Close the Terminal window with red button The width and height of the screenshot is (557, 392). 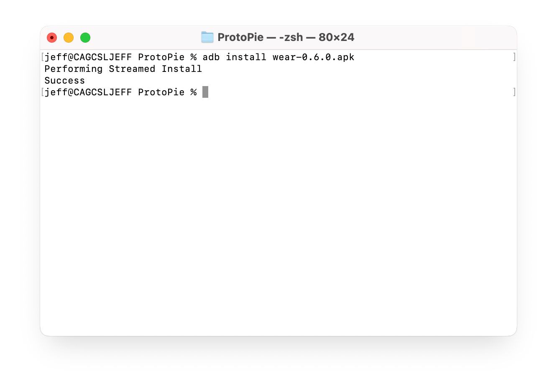point(52,38)
